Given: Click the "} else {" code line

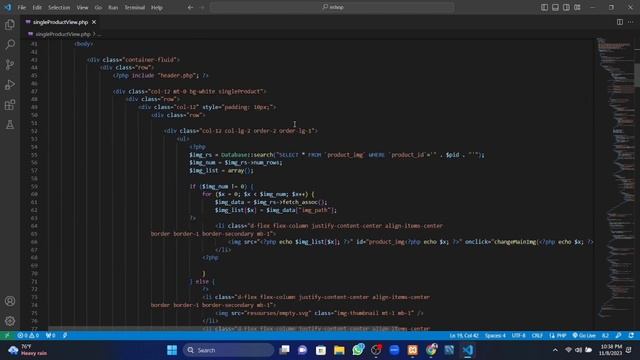Looking at the screenshot, I should point(202,282).
